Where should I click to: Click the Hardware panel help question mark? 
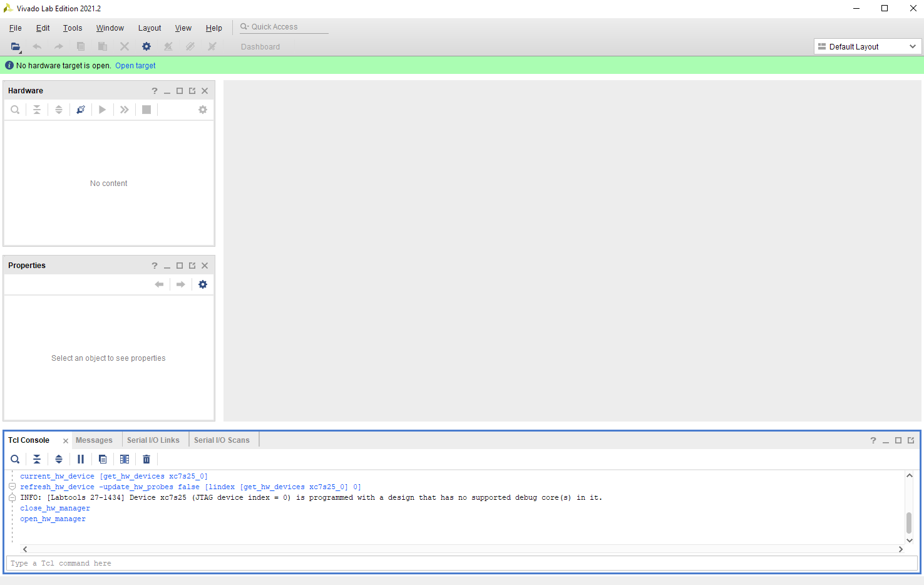[155, 91]
